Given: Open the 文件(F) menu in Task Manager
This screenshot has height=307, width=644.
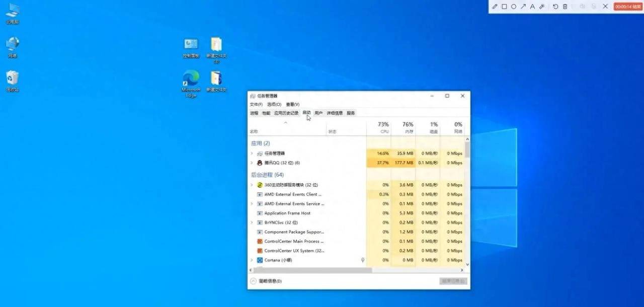Looking at the screenshot, I should (256, 104).
